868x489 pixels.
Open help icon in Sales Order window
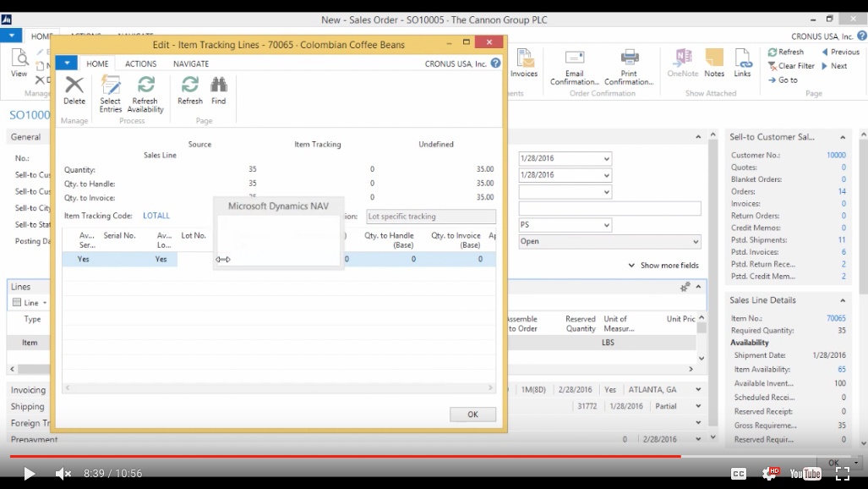862,36
